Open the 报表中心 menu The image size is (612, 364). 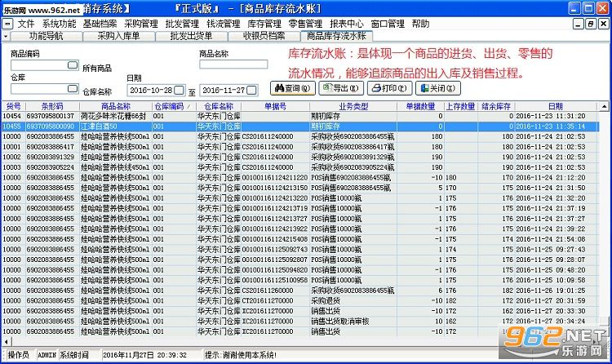[x=346, y=24]
